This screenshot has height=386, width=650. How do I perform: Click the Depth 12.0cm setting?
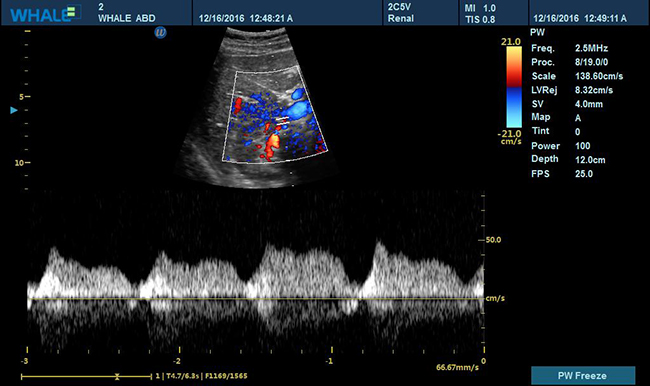point(568,160)
